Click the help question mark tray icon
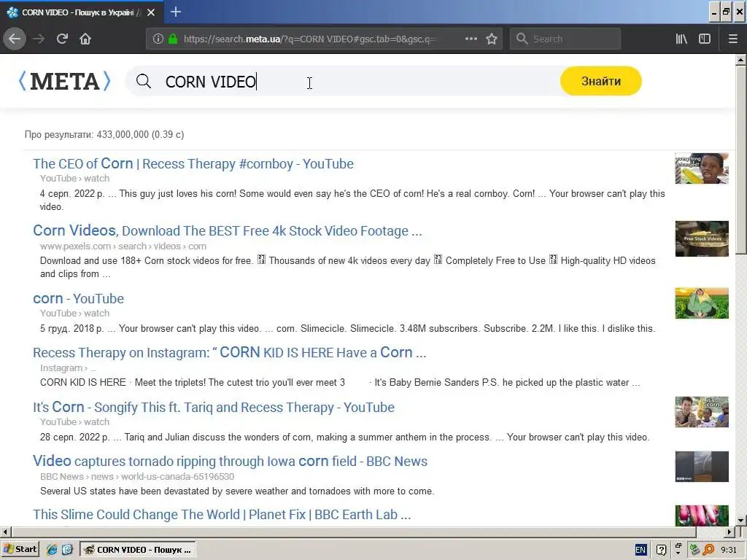Image resolution: width=747 pixels, height=560 pixels. click(x=661, y=550)
